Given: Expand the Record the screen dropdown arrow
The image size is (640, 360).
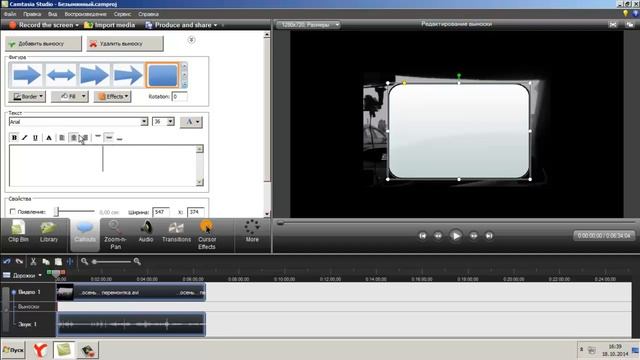Looking at the screenshot, I should pyautogui.click(x=77, y=25).
